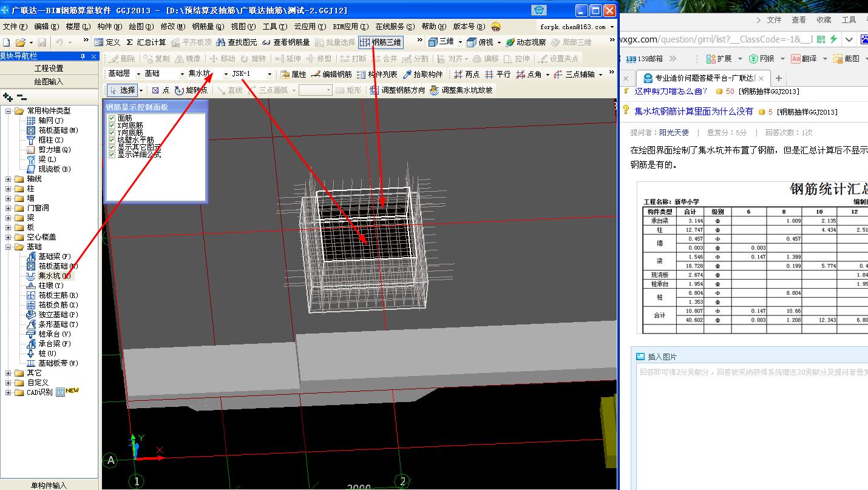Click the browser answer text area
Viewport: 868px width, 490px height.
click(752, 426)
